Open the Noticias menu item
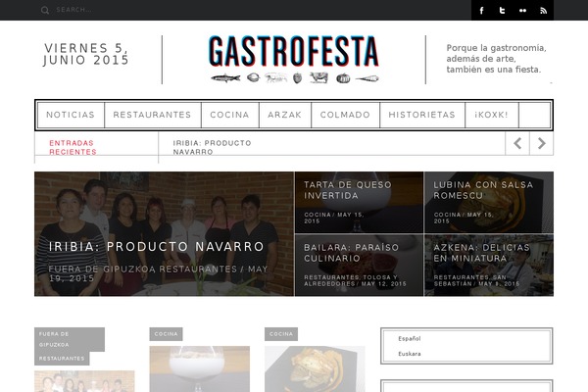The height and width of the screenshot is (392, 588). click(x=71, y=115)
